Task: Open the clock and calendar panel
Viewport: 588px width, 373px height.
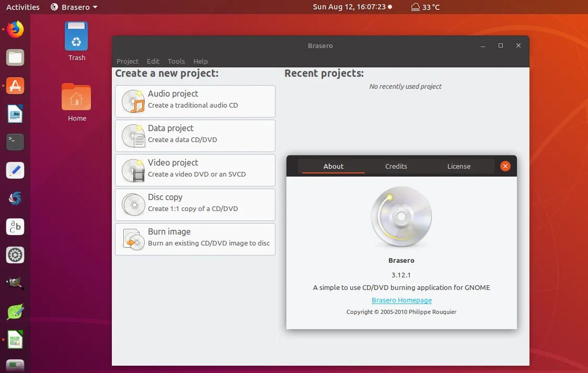Action: [x=352, y=7]
